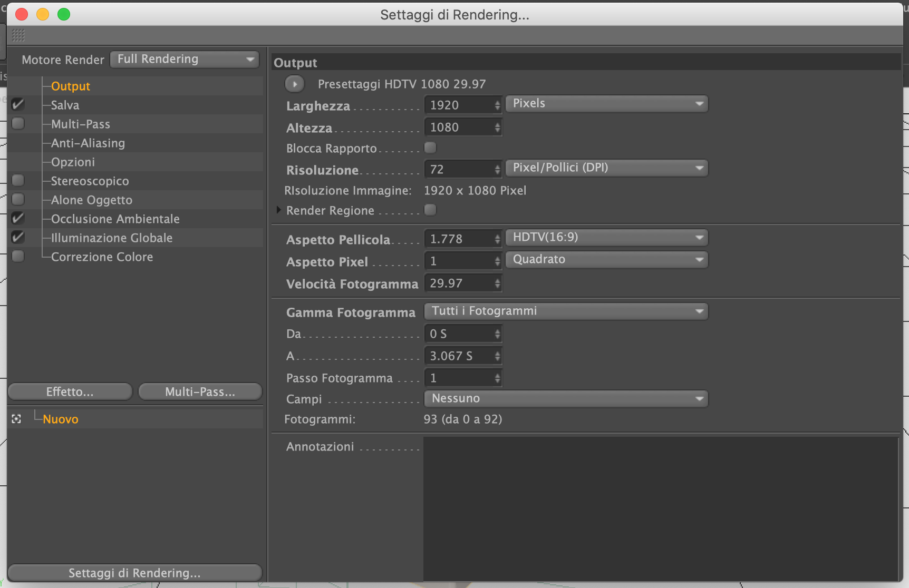This screenshot has height=588, width=909.
Task: Select Opzioni in the settings list
Action: pyautogui.click(x=73, y=162)
